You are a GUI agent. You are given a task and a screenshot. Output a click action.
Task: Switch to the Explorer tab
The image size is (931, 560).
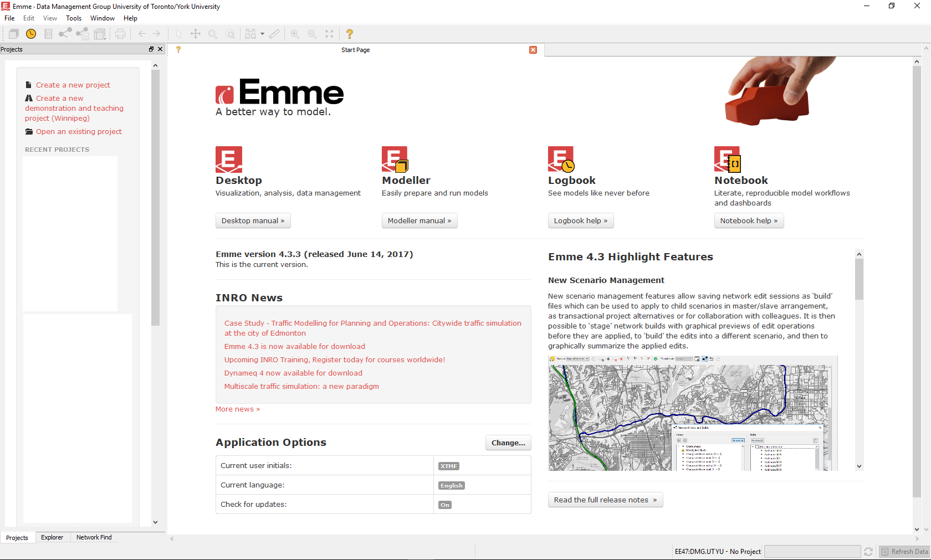click(52, 537)
